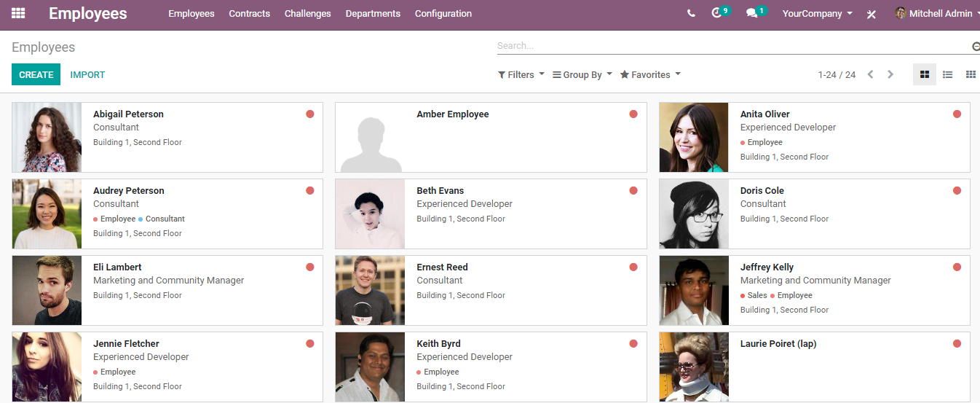Click the phone call icon
Image resolution: width=980 pixels, height=403 pixels.
click(691, 13)
